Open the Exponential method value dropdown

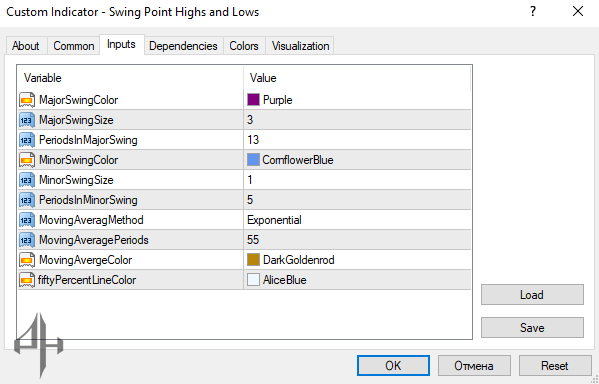(x=357, y=220)
